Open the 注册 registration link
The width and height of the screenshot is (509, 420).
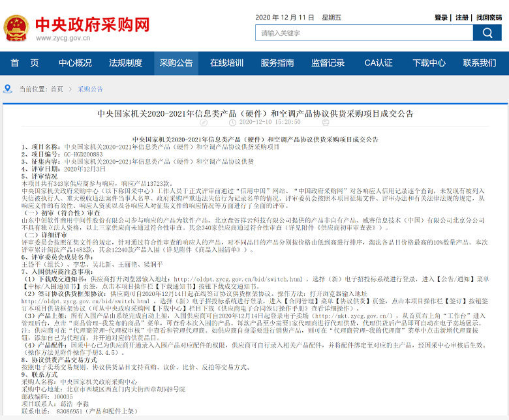(462, 17)
